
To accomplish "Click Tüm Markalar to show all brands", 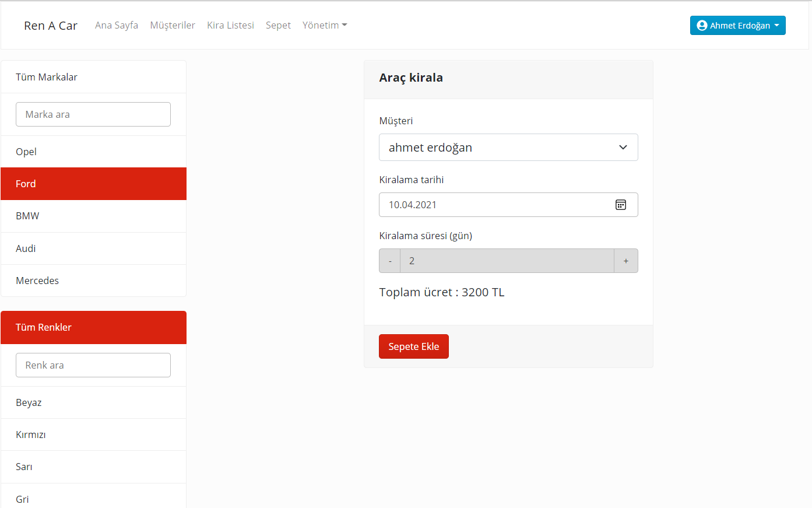I will [x=47, y=76].
